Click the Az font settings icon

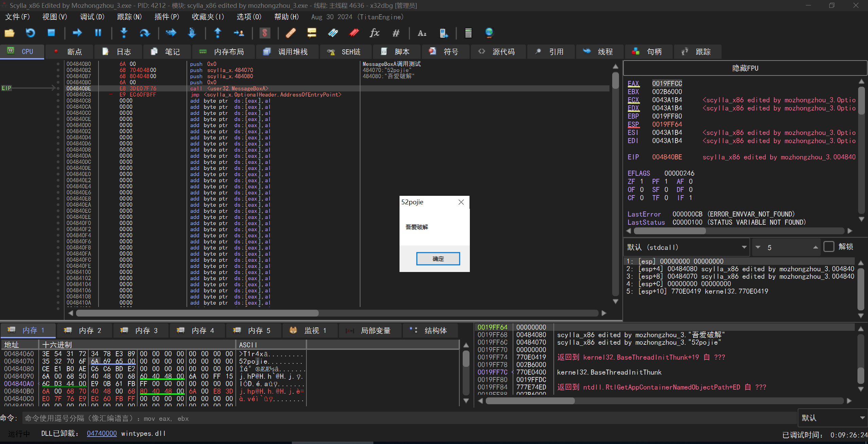point(422,33)
